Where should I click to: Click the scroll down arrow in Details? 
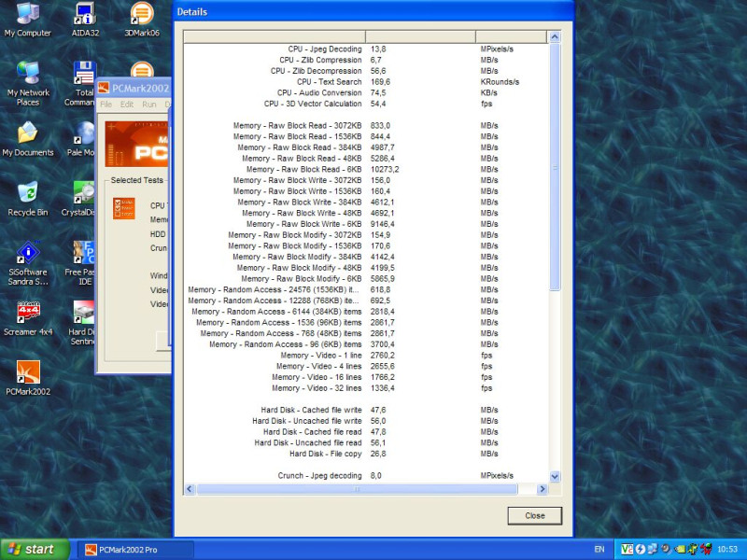coord(555,476)
